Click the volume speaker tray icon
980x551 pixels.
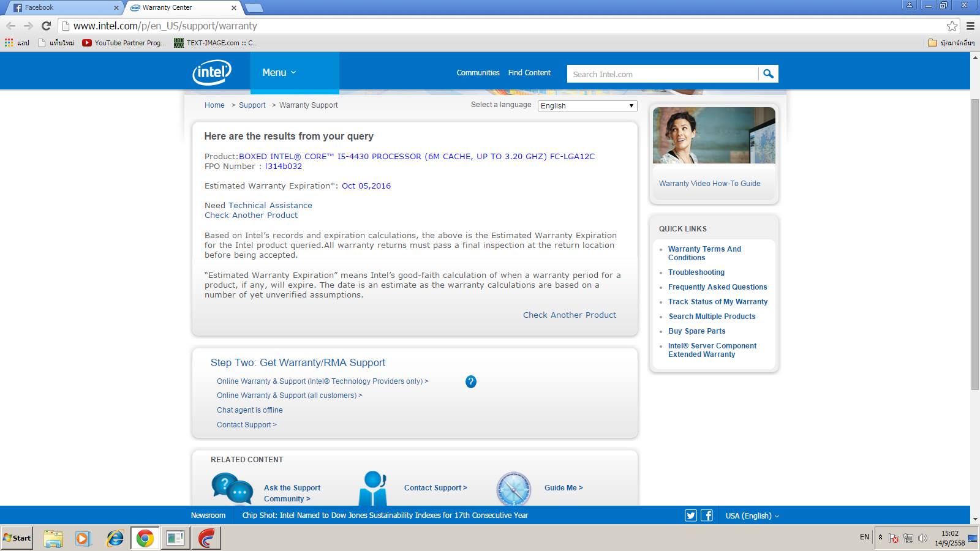(922, 538)
